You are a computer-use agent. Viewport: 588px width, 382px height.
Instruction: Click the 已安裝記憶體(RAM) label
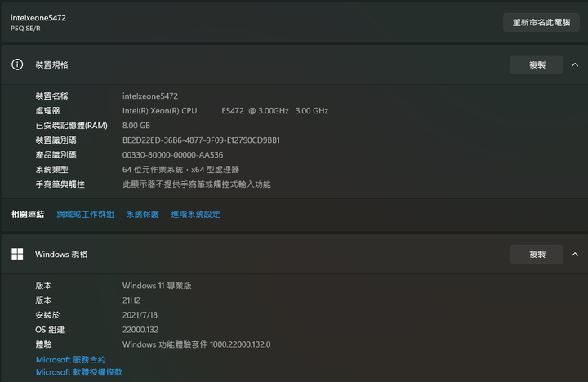pyautogui.click(x=71, y=126)
